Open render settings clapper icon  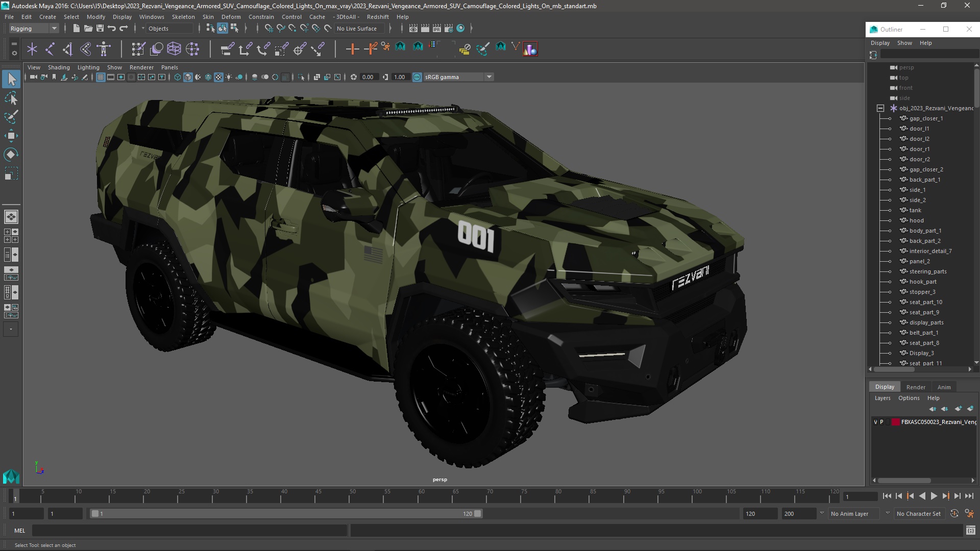pos(449,29)
